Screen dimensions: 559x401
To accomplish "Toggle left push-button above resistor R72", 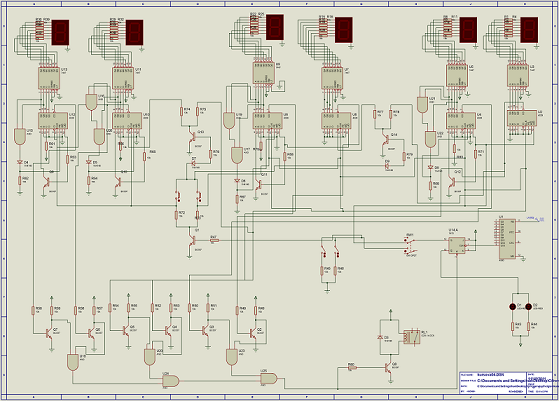I will pos(177,196).
